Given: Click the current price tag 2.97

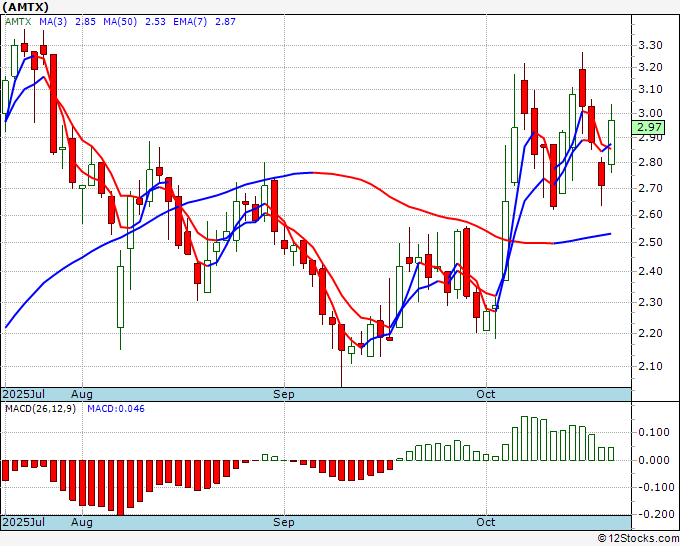Looking at the screenshot, I should pos(648,128).
